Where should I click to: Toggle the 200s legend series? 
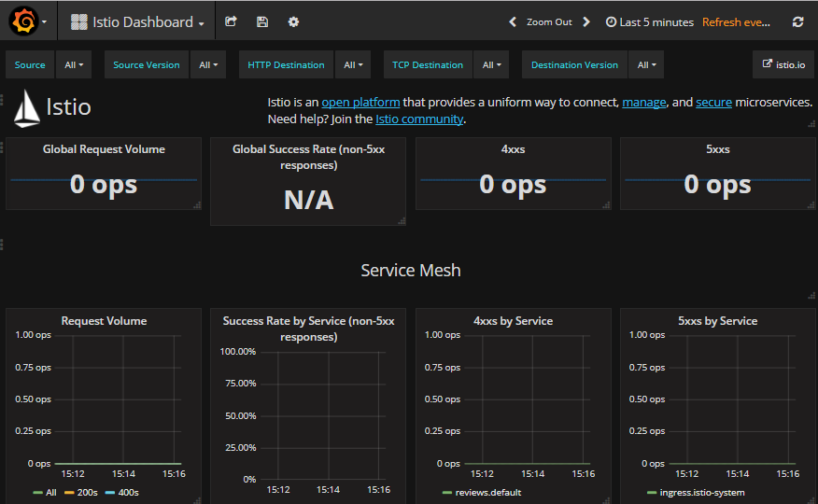(87, 492)
